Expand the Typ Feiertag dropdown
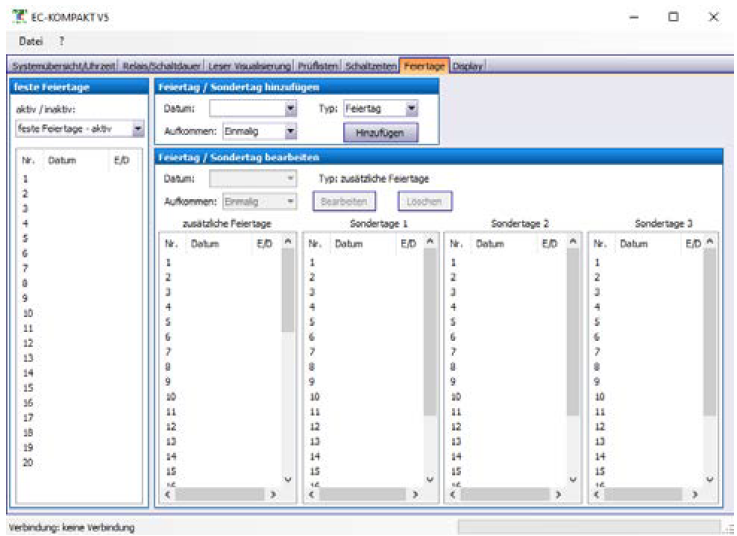Viewport: 737px width, 536px height. tap(411, 109)
